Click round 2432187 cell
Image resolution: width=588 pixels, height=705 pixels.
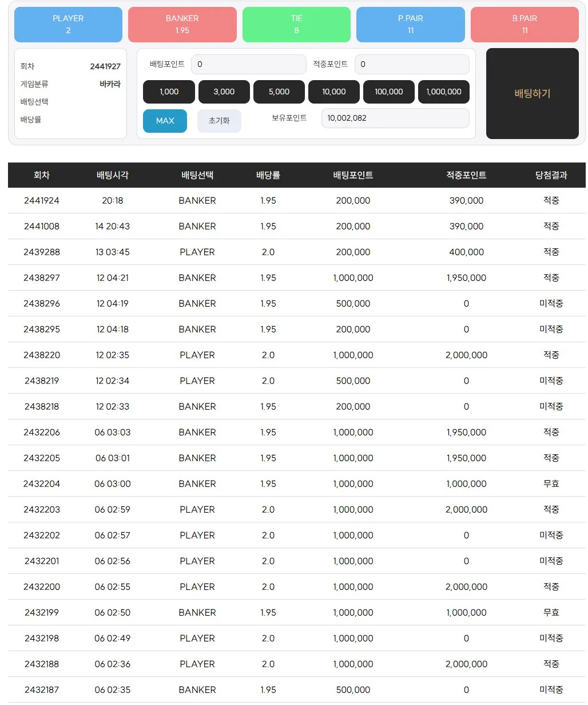tap(42, 690)
